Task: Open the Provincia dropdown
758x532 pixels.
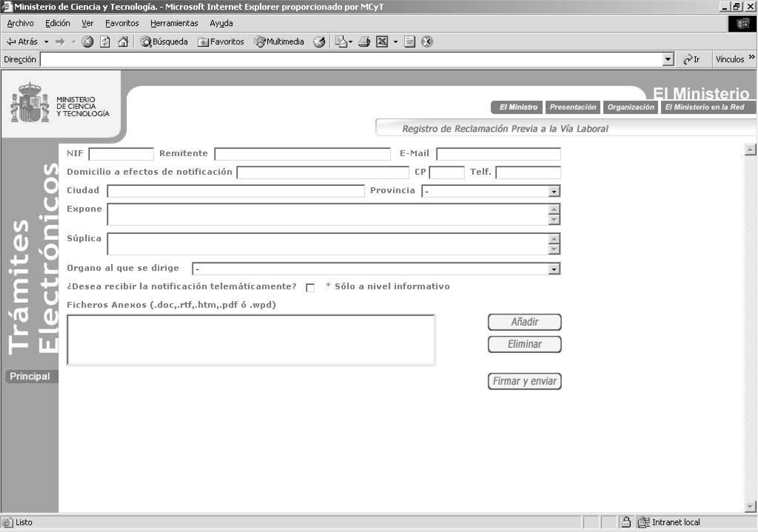Action: (x=491, y=191)
